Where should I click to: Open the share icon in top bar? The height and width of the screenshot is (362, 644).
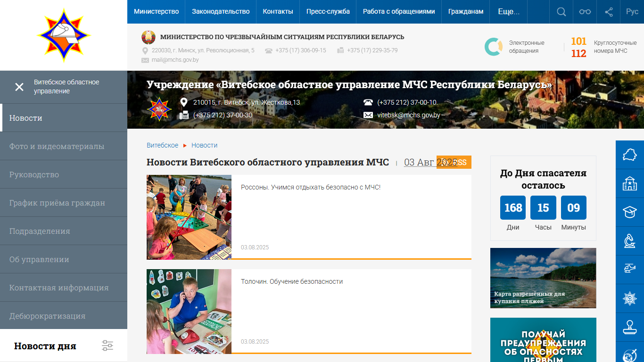click(x=609, y=12)
